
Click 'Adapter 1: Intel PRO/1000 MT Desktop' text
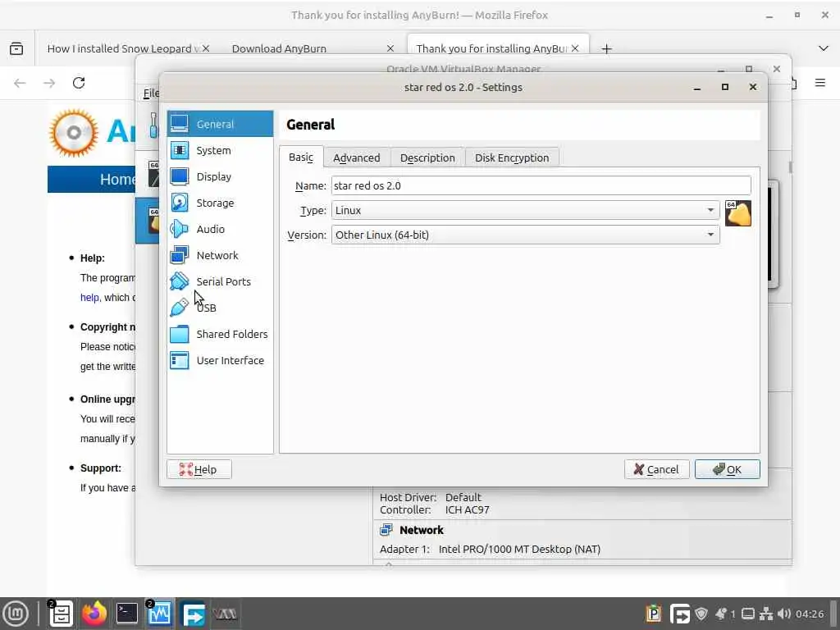tap(490, 549)
